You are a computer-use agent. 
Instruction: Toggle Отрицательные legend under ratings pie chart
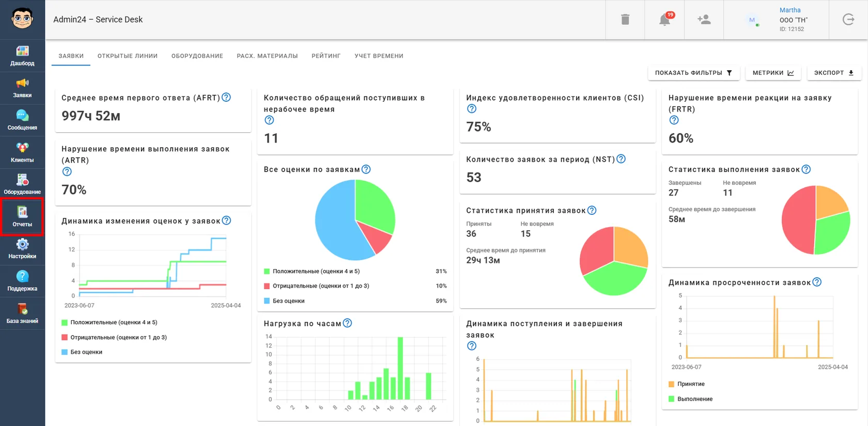317,286
